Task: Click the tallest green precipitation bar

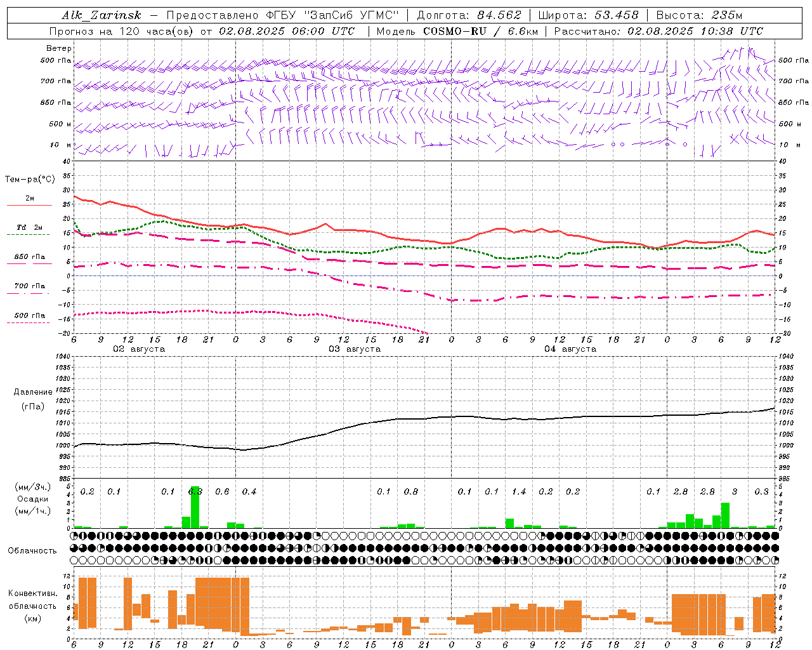Action: pos(195,507)
